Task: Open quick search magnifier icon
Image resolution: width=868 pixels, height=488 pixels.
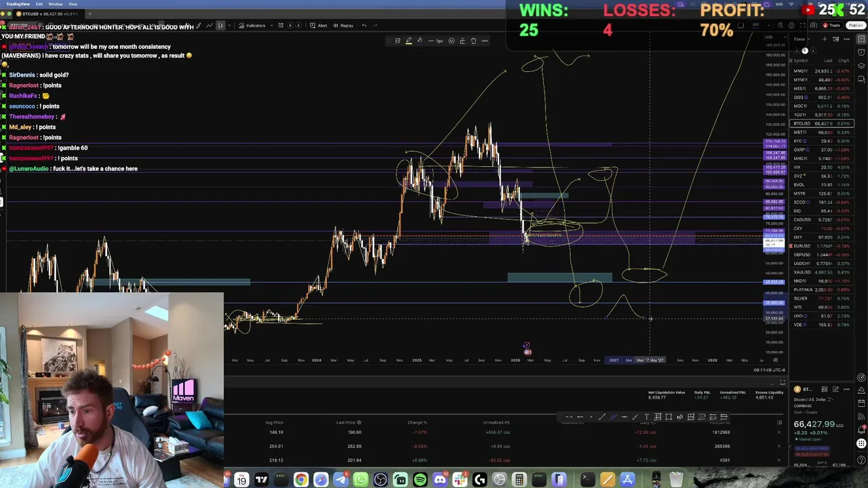Action: (781, 25)
